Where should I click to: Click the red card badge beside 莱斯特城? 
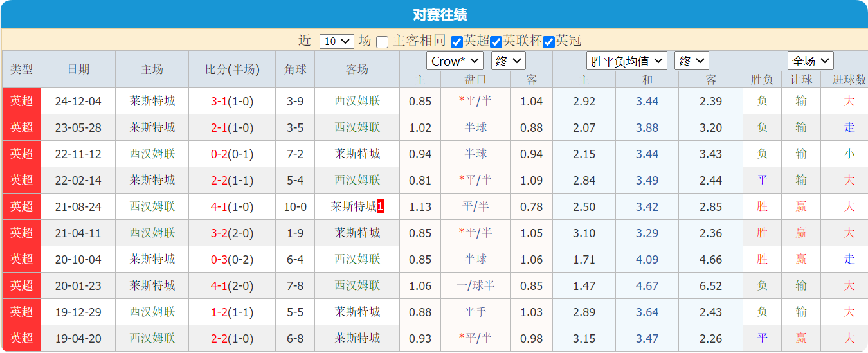(381, 206)
